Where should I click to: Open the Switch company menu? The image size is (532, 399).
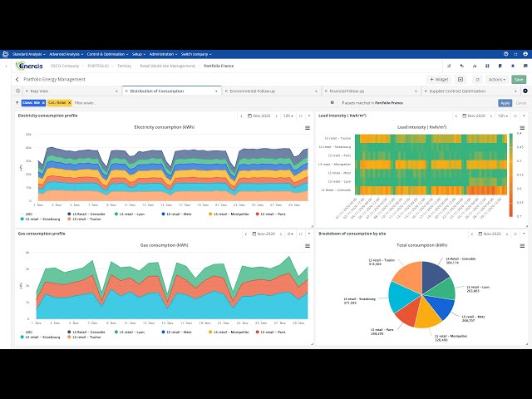tap(196, 54)
